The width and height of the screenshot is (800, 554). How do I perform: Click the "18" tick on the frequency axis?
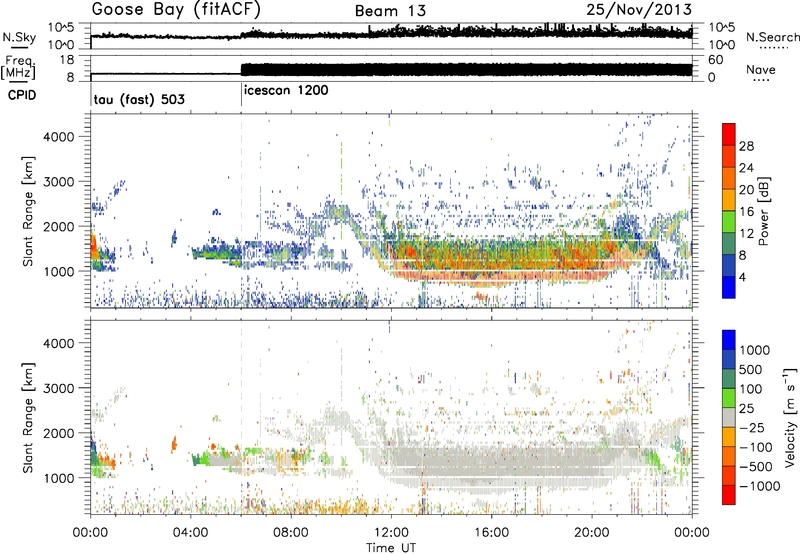(x=67, y=60)
